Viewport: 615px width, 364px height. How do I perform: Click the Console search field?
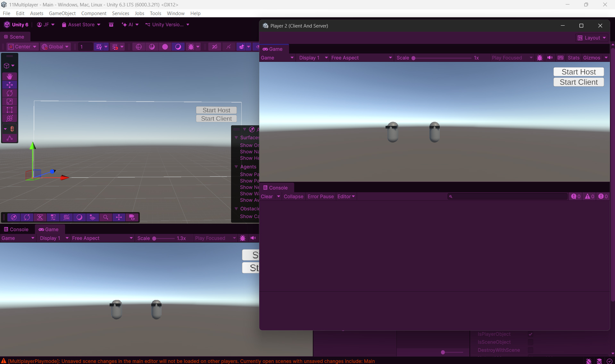coord(508,196)
